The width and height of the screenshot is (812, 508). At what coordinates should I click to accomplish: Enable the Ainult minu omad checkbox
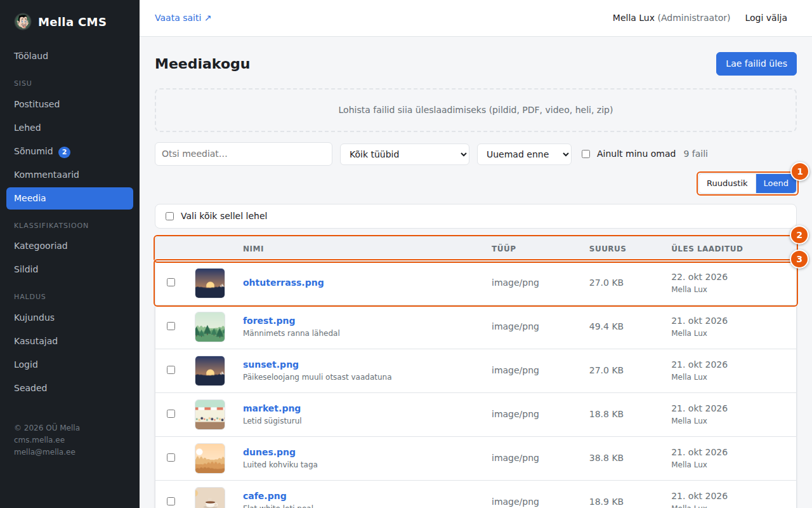point(586,154)
